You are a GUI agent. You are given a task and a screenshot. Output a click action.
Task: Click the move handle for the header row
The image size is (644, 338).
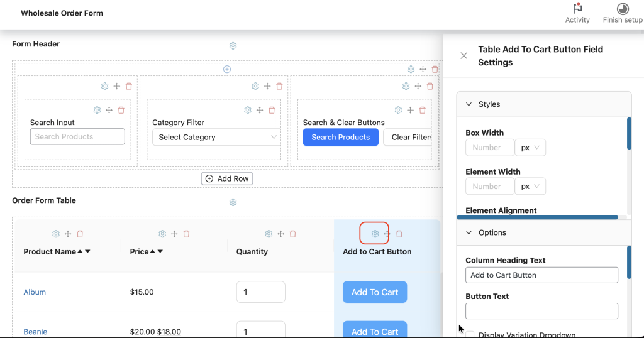423,69
